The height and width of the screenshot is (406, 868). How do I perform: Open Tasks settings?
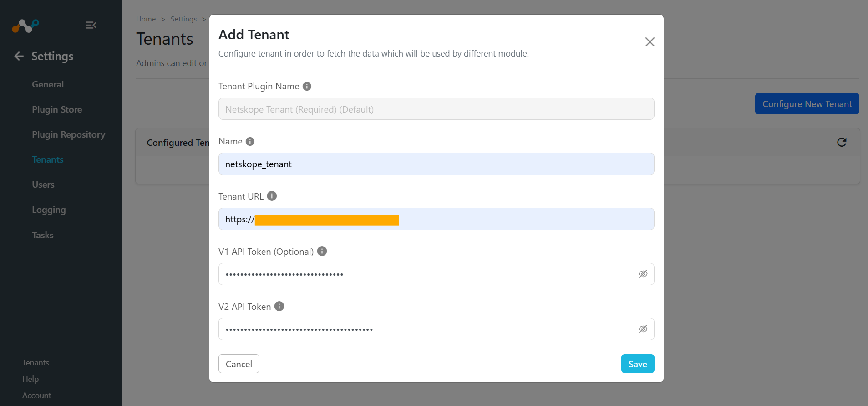tap(43, 235)
